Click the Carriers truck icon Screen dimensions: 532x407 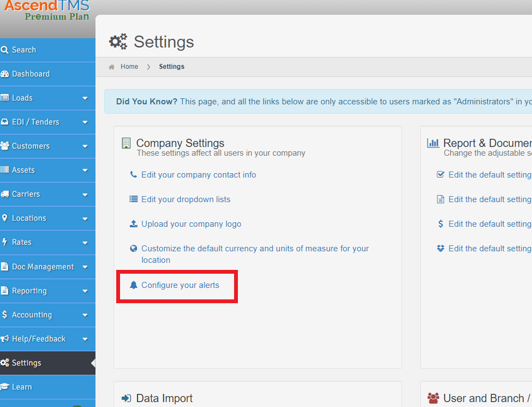pyautogui.click(x=5, y=194)
